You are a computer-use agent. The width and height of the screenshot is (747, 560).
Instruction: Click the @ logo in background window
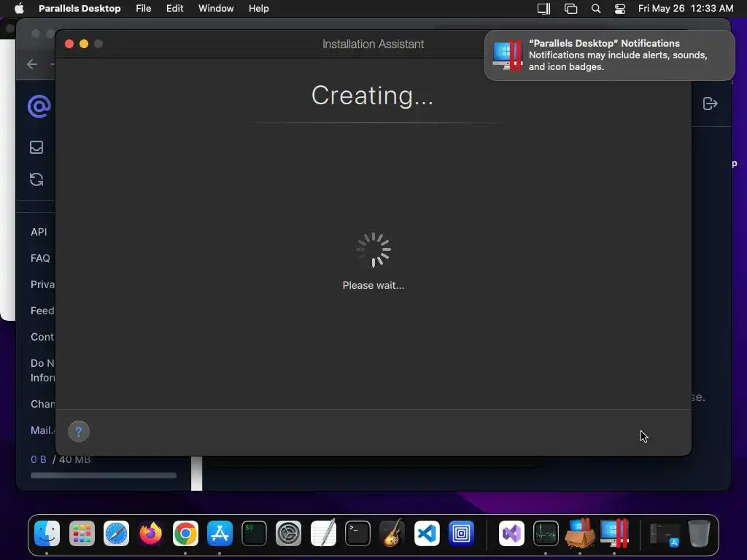pos(39,106)
